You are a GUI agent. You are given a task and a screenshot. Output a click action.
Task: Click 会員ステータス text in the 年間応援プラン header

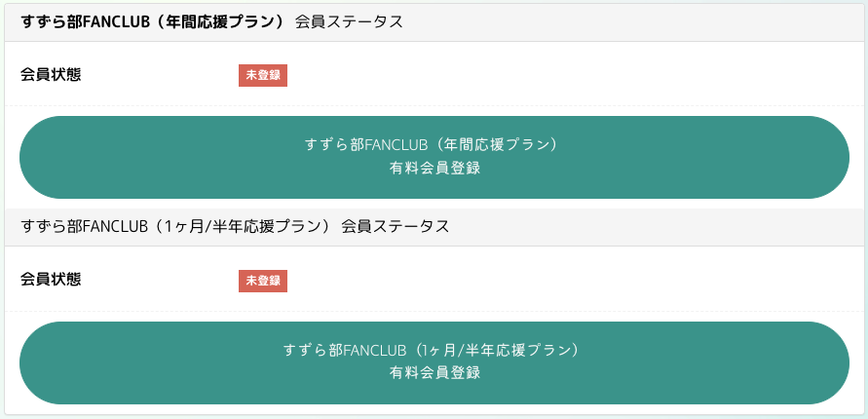(x=349, y=21)
